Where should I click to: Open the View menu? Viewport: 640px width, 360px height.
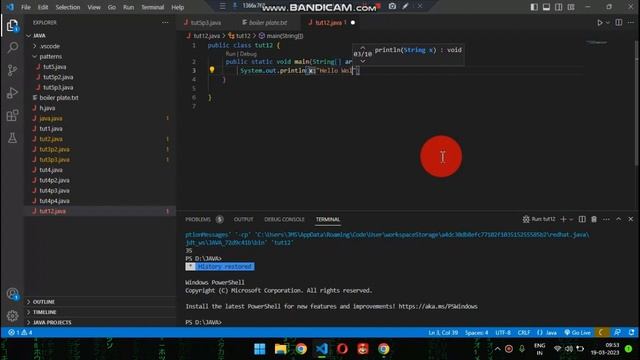click(x=94, y=7)
